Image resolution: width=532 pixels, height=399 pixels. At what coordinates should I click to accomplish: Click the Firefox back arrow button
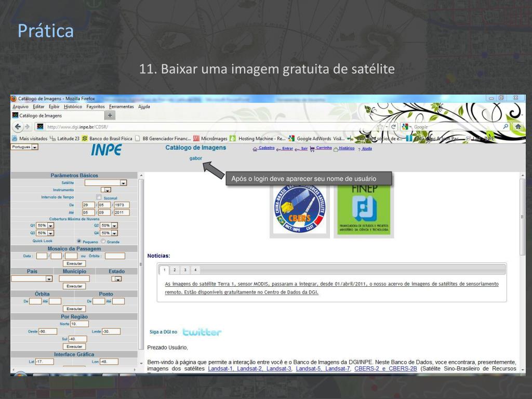[18, 127]
